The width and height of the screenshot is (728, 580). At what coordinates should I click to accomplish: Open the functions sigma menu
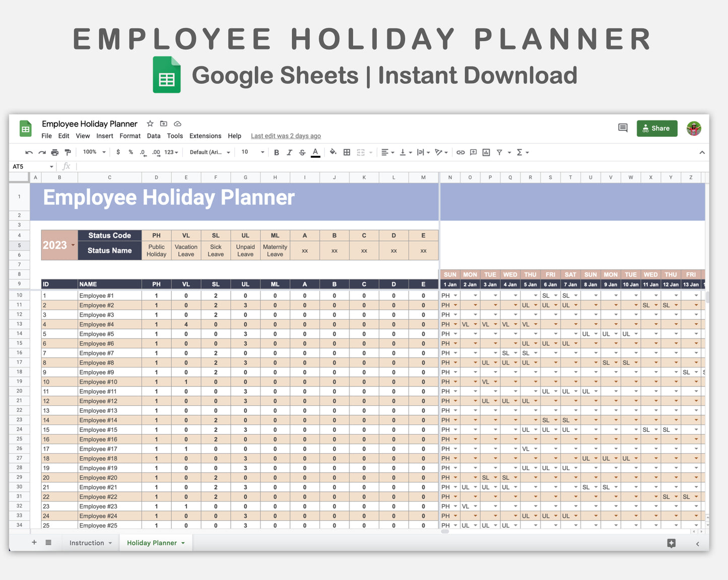(x=519, y=152)
